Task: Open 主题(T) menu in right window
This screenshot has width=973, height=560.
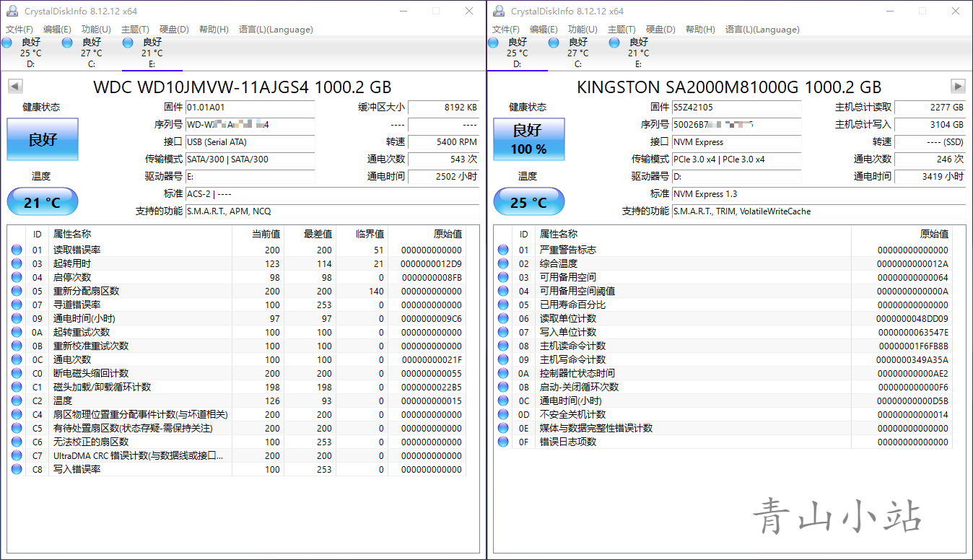Action: 621,30
